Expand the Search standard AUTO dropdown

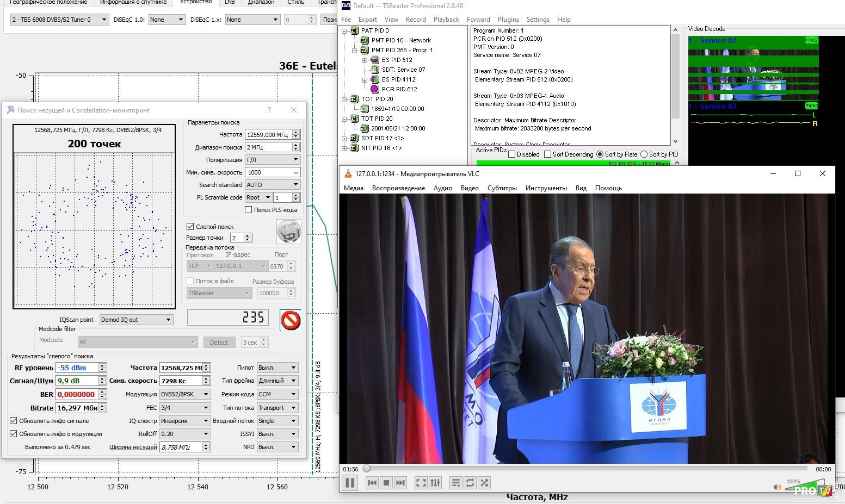[x=272, y=185]
